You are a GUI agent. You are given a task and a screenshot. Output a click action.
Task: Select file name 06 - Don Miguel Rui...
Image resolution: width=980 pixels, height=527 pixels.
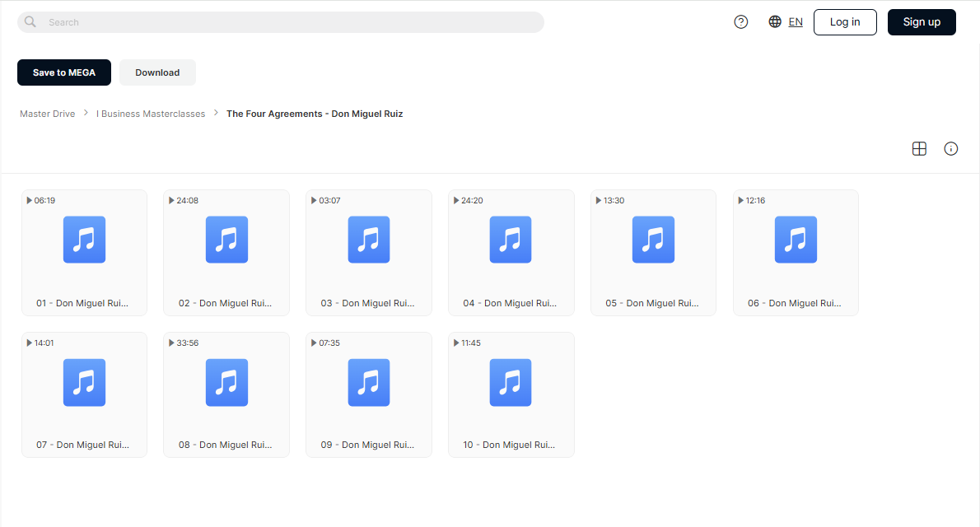coord(795,303)
